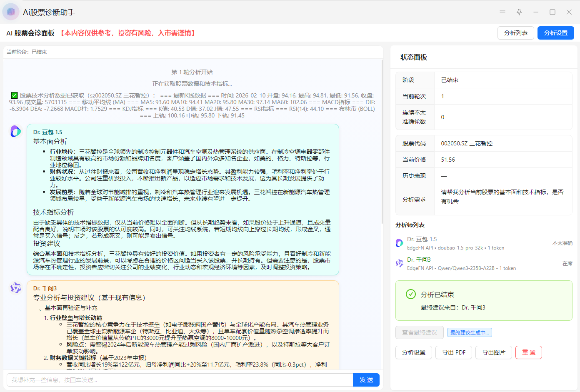Open the hamburger menu in title bar
580x392 pixels.
click(502, 12)
